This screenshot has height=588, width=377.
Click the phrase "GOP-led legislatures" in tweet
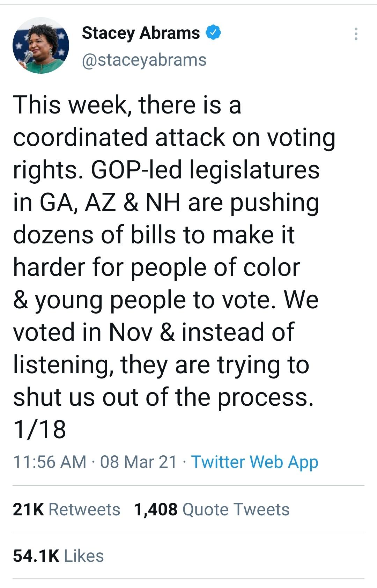(x=205, y=170)
